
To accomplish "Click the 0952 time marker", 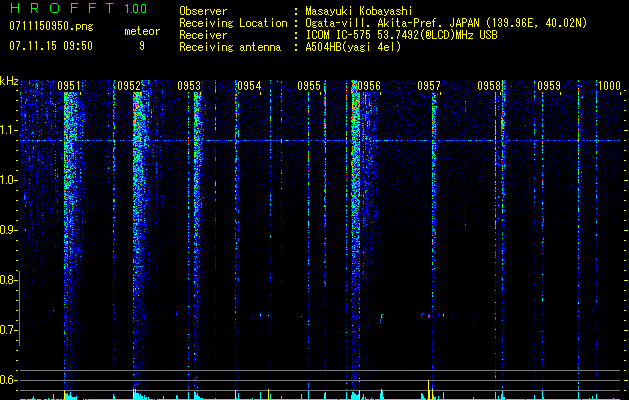I will (x=129, y=86).
